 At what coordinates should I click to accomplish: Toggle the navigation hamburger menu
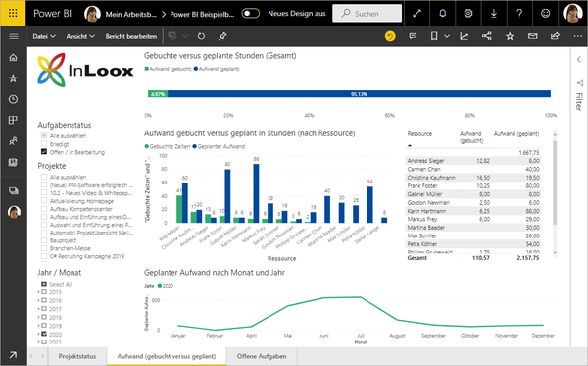[14, 36]
